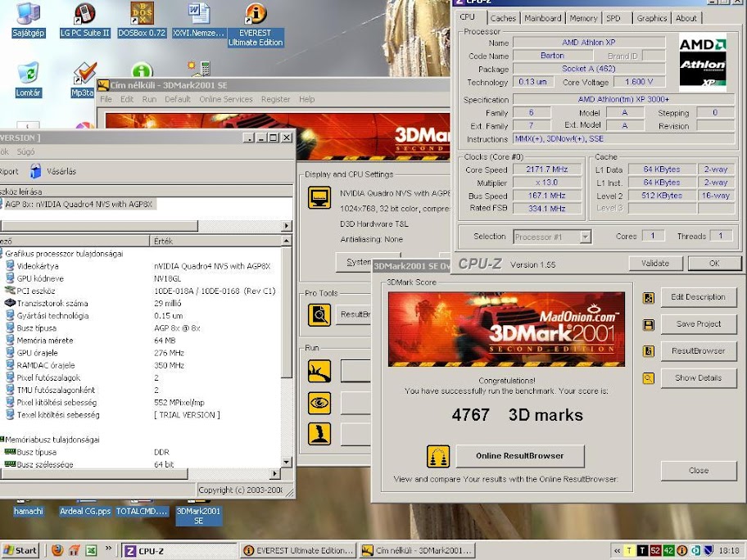The image size is (747, 560).
Task: Click the floppy disk icon beside Save Project
Action: [x=649, y=325]
